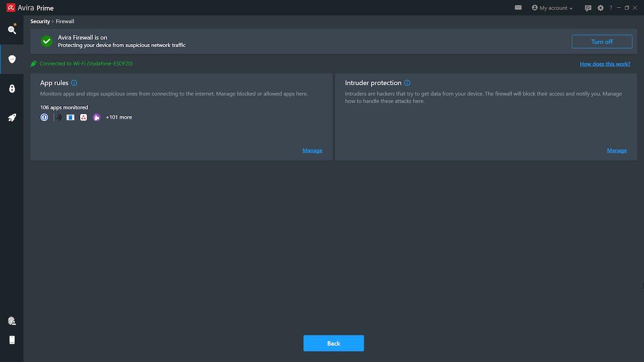Click the 1Password app icon under App rules
Screen dimensions: 644x362
pos(44,117)
